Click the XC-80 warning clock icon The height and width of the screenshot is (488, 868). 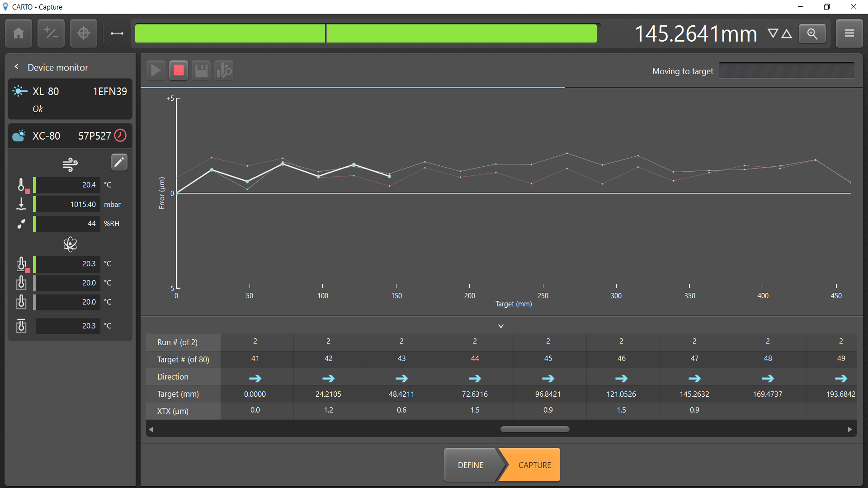tap(120, 135)
